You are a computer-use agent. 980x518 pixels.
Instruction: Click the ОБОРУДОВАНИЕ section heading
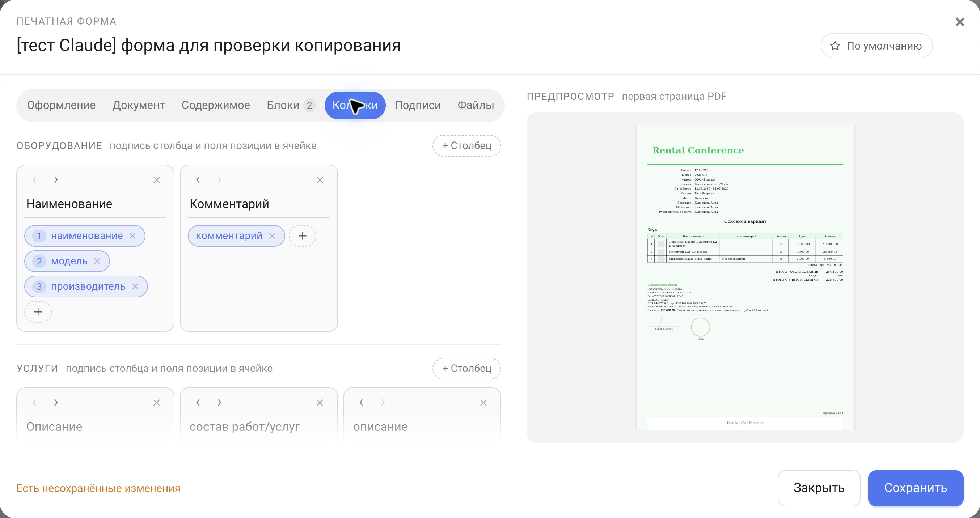pyautogui.click(x=59, y=146)
